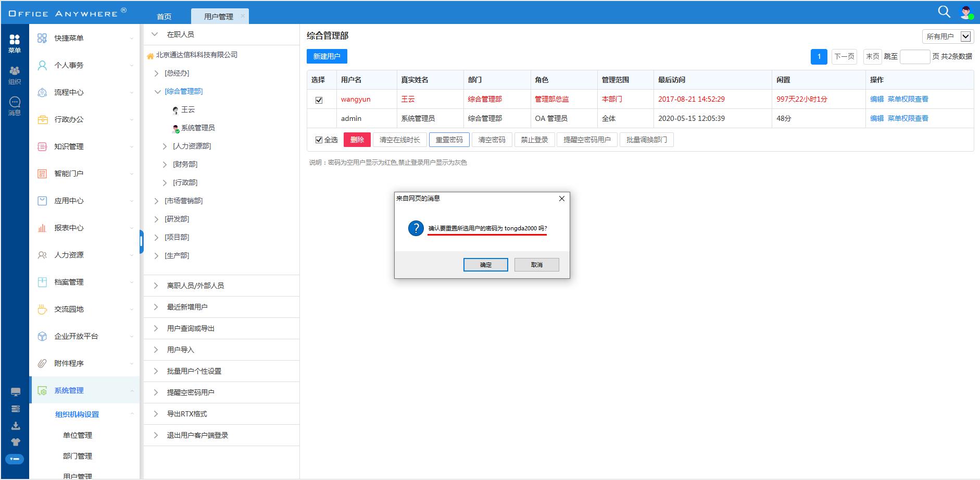Collapse the 综合管理部 tree node
Screen dimensions: 980x480
158,92
